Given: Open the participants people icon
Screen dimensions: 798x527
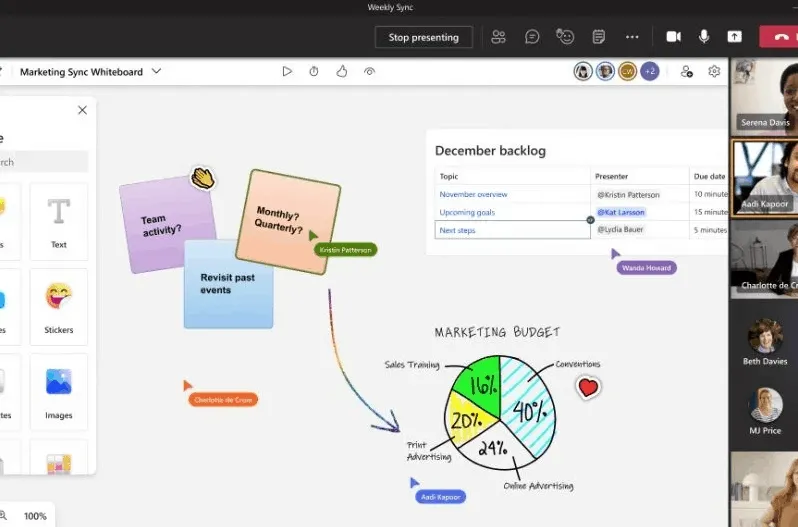Looking at the screenshot, I should click(498, 37).
